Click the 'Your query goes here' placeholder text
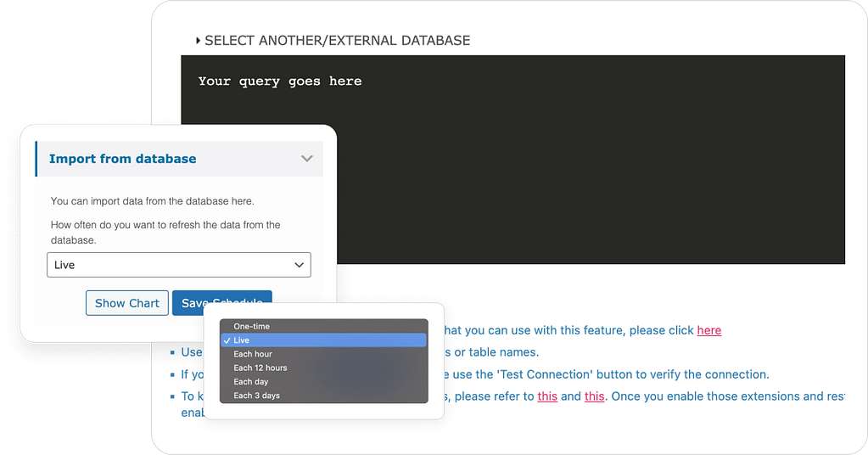868x455 pixels. tap(280, 81)
